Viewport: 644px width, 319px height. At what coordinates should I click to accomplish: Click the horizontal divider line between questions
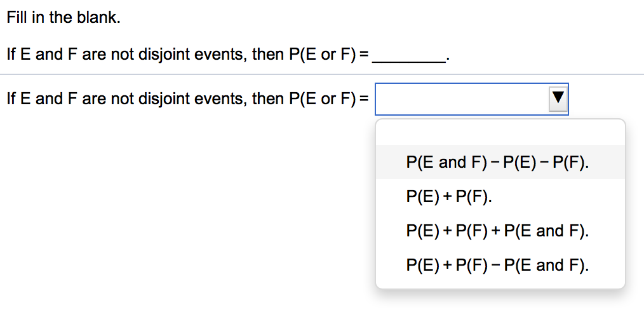tap(322, 75)
